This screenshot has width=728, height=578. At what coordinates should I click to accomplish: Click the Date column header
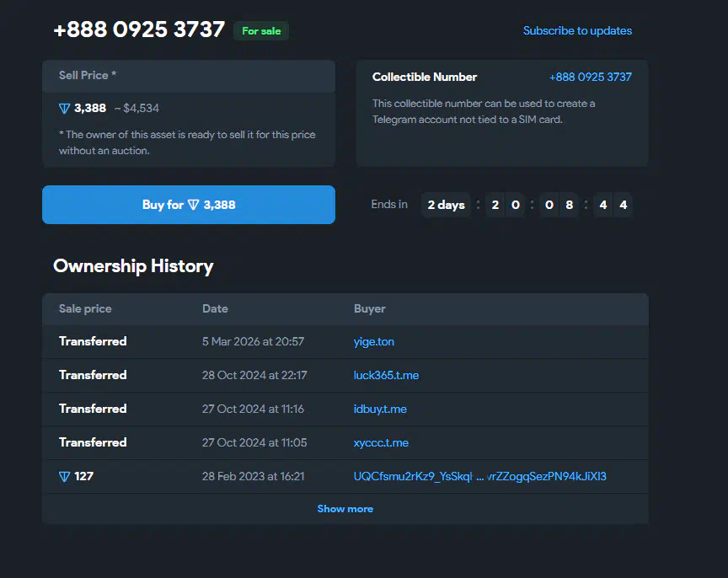[x=215, y=308]
